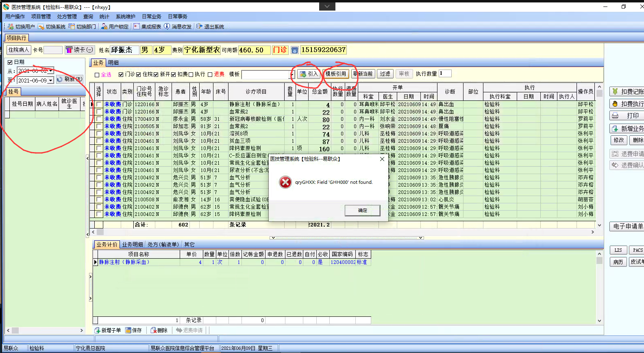Click the 新增子单 add sub-order icon
The width and height of the screenshot is (644, 353).
97,330
